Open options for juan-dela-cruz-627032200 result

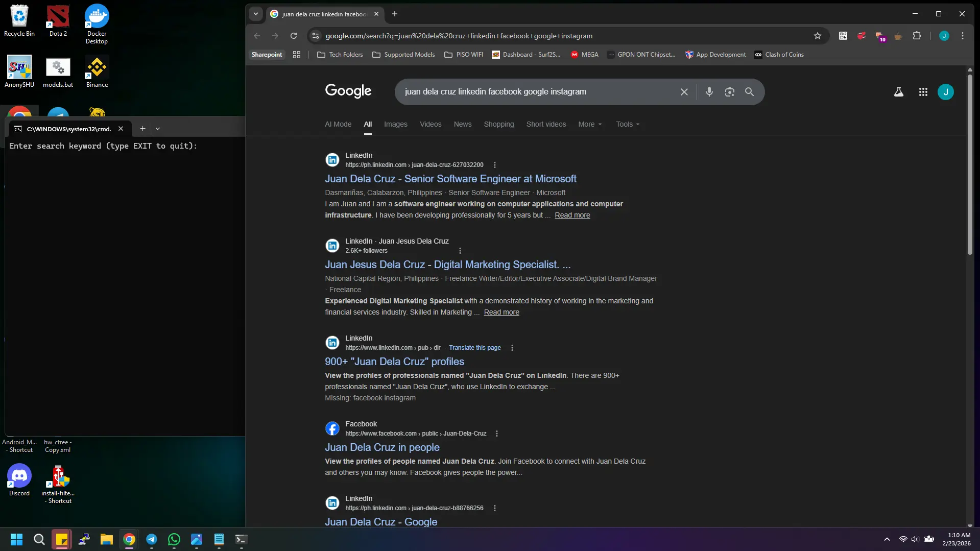pyautogui.click(x=494, y=165)
